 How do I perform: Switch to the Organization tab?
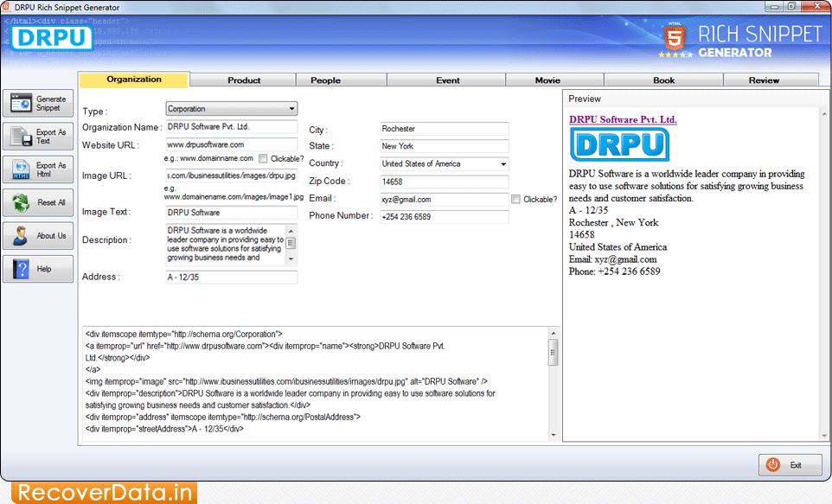click(x=134, y=79)
